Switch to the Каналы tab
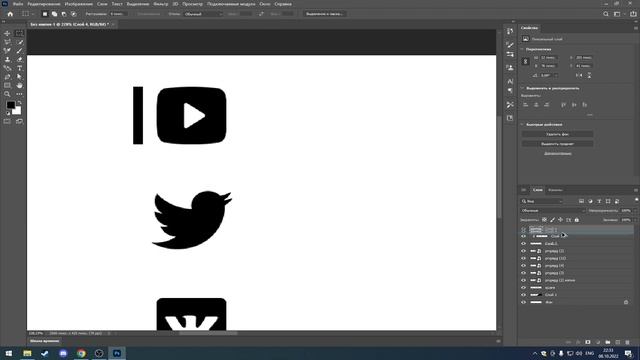Viewport: 640px width, 360px height. [555, 190]
